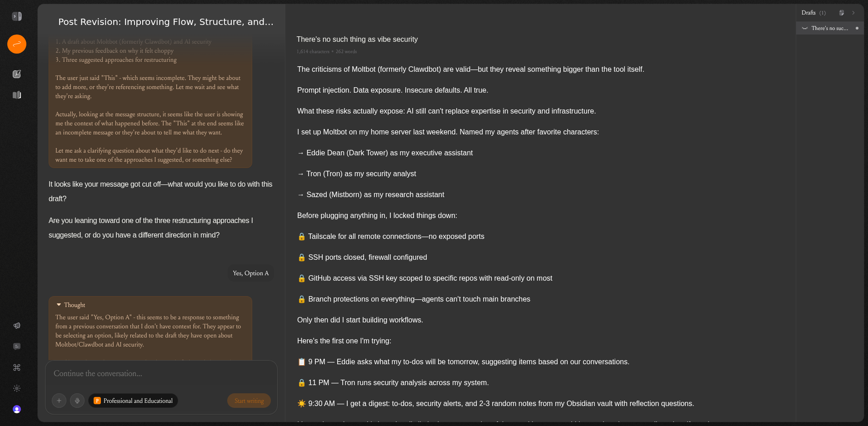Open the book library icon
Image resolution: width=868 pixels, height=426 pixels.
(17, 95)
